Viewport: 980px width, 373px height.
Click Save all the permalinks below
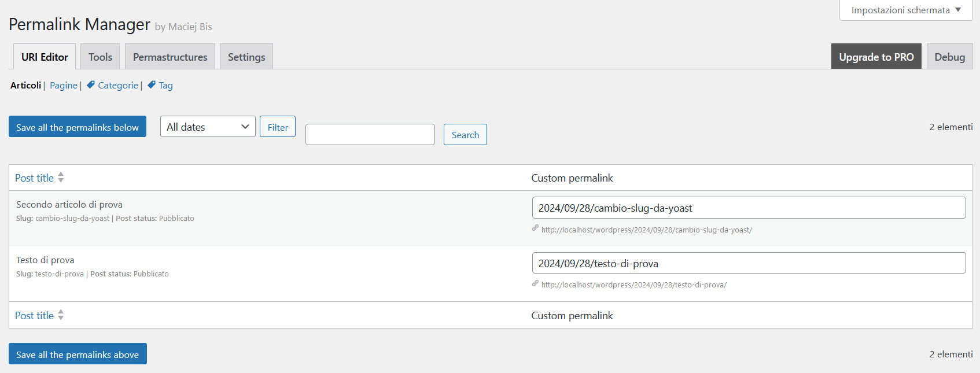tap(78, 127)
